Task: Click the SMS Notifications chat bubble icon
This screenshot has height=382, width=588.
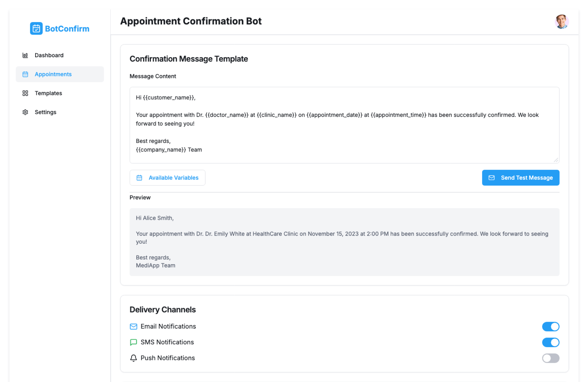Action: pos(134,342)
